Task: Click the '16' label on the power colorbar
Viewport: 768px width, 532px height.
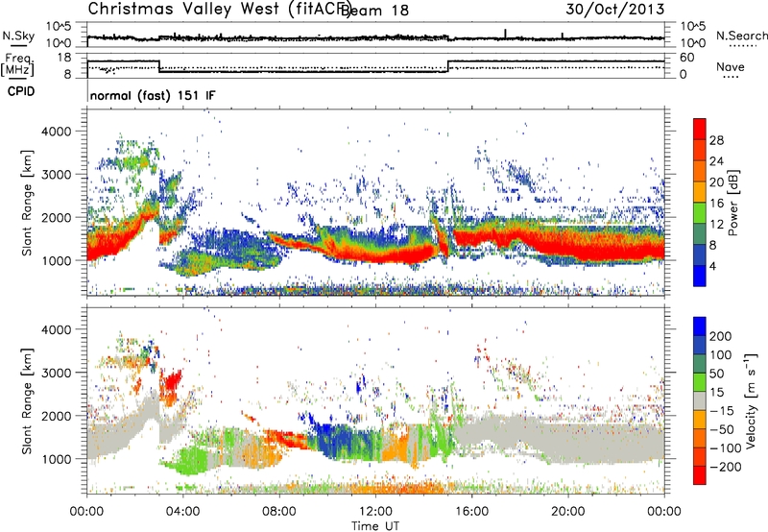Action: pyautogui.click(x=716, y=204)
